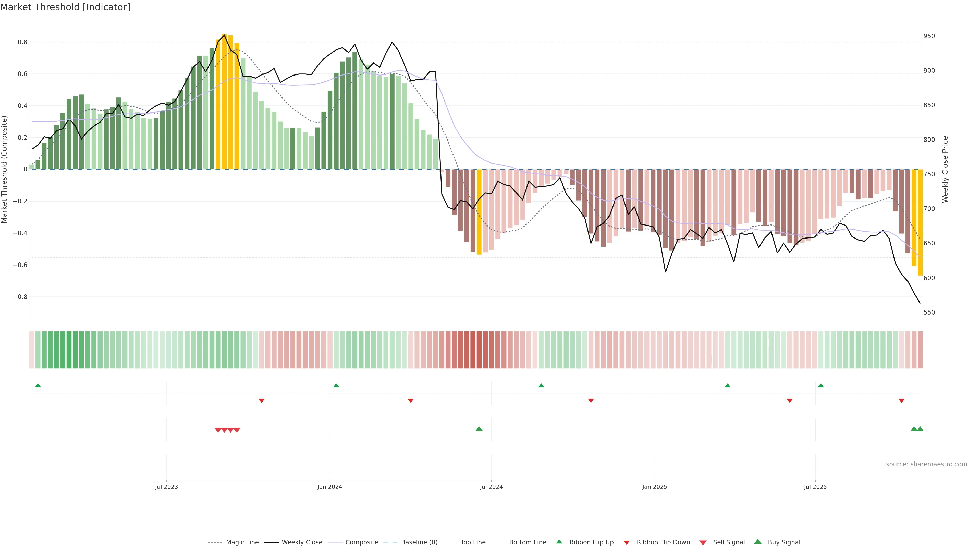Click the Market Threshold [Indicator] title
This screenshot has width=980, height=551.
click(x=65, y=7)
